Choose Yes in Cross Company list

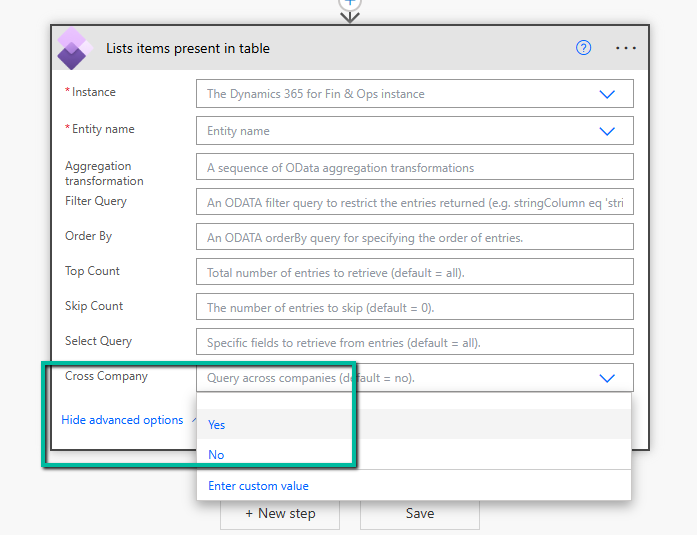click(x=414, y=424)
